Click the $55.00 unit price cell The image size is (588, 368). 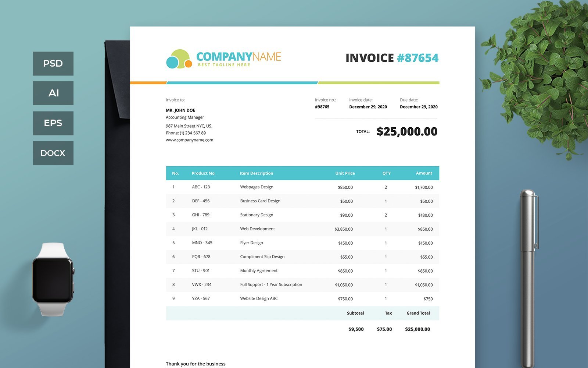coord(347,257)
